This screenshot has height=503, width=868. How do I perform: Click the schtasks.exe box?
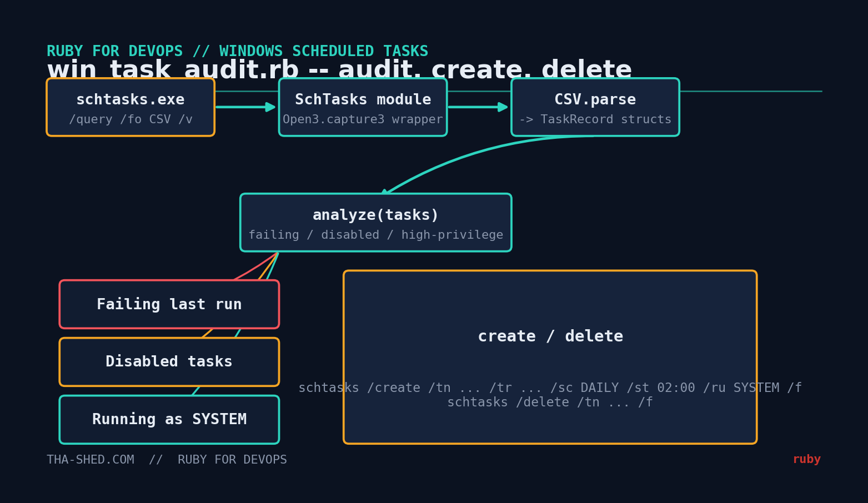131,107
